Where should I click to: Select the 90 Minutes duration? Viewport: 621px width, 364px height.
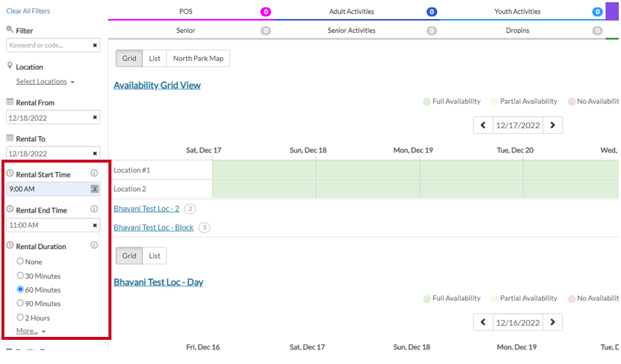pos(21,303)
